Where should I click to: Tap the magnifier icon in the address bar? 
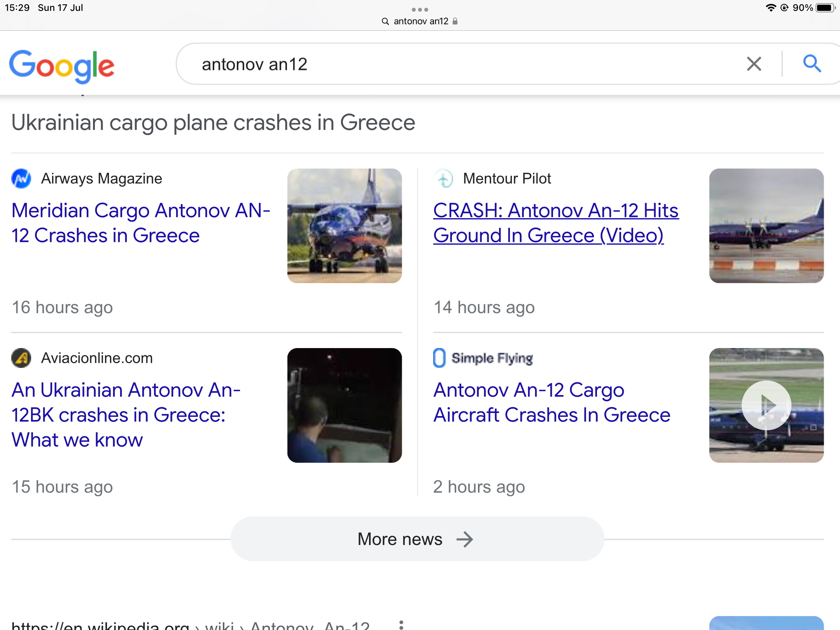(385, 21)
